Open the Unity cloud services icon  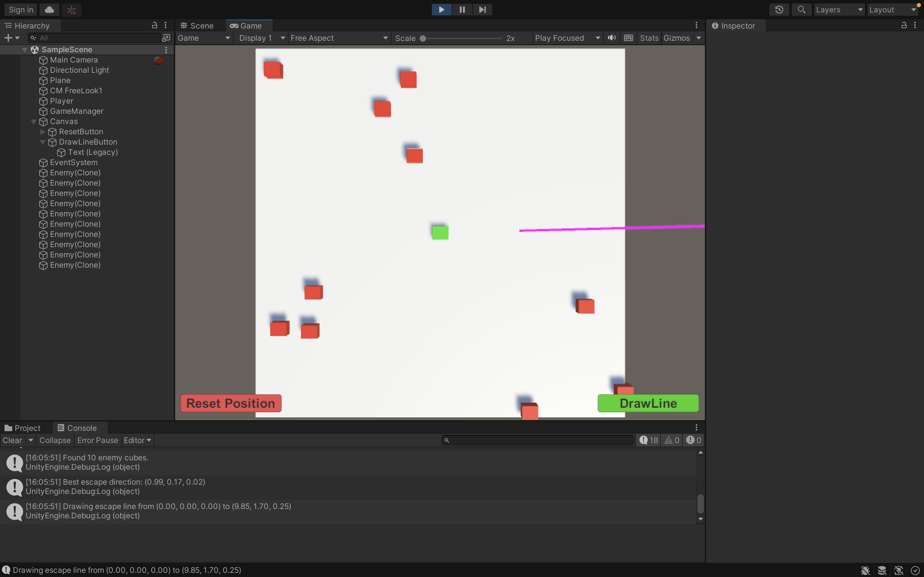click(x=49, y=10)
